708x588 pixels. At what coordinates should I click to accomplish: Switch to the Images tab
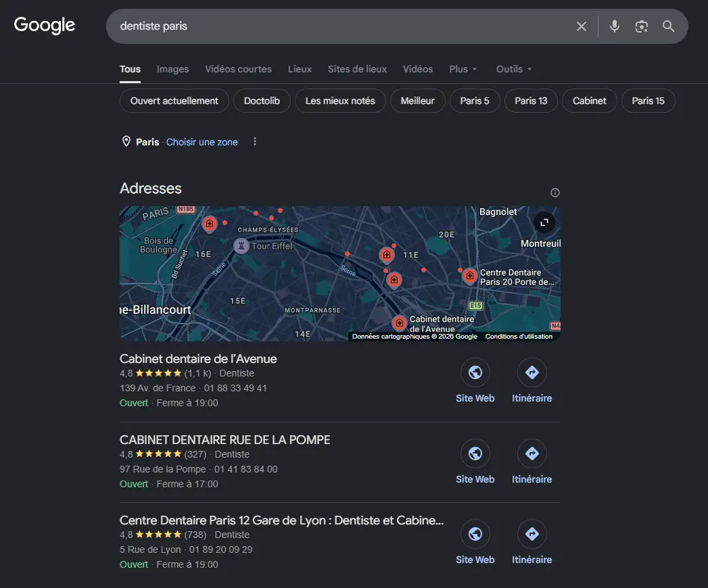click(173, 69)
